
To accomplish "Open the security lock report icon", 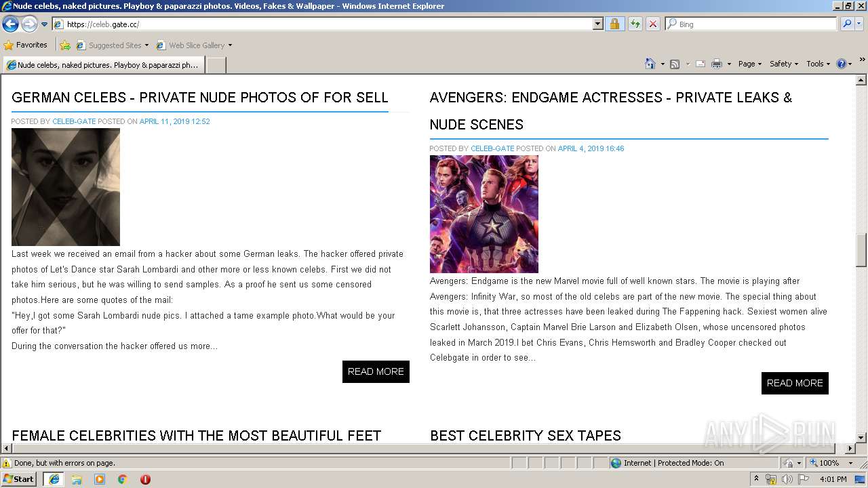I will click(x=614, y=24).
